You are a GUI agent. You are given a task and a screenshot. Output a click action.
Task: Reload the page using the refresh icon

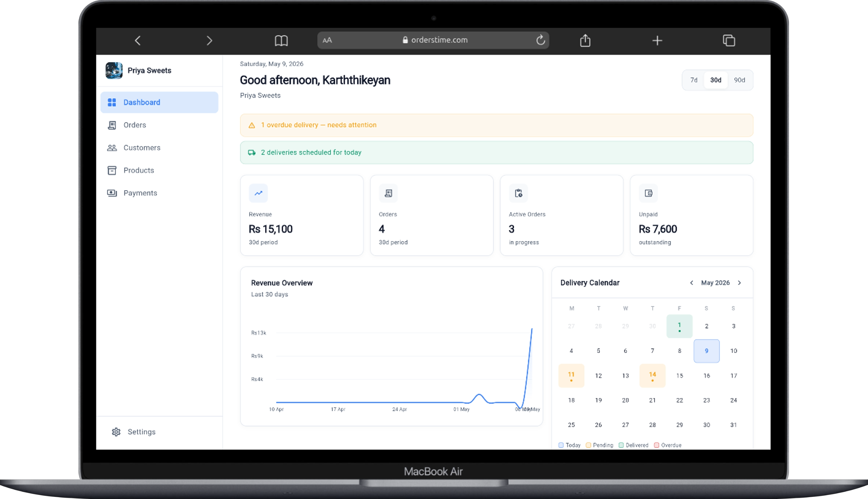(540, 40)
